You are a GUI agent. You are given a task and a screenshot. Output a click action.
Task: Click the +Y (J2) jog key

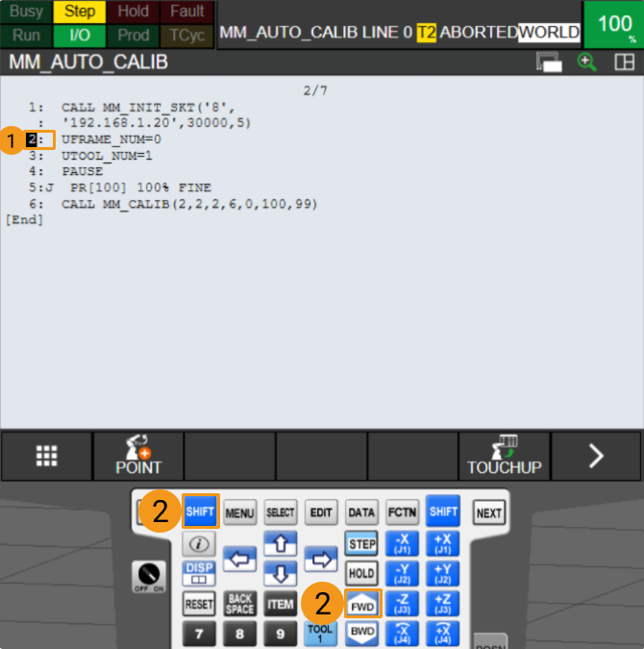(x=443, y=573)
